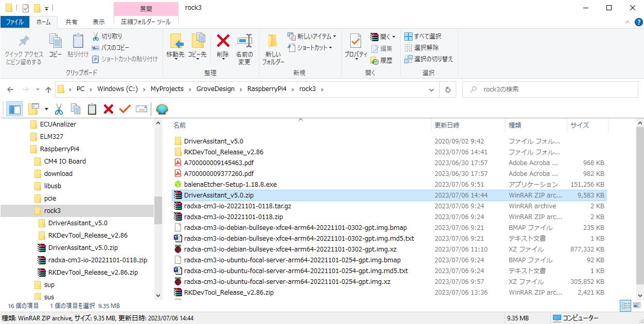Click the red X delete icon in lower toolbar
644x324 pixels.
pos(109,109)
